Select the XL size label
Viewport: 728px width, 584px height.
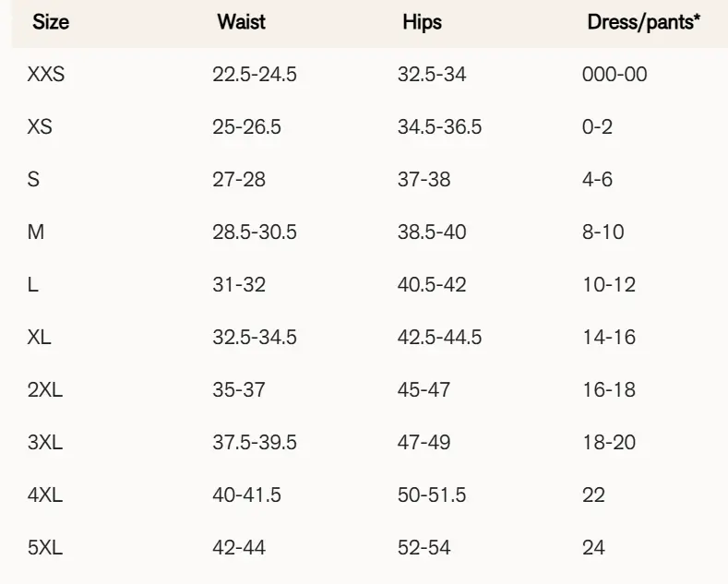point(40,338)
